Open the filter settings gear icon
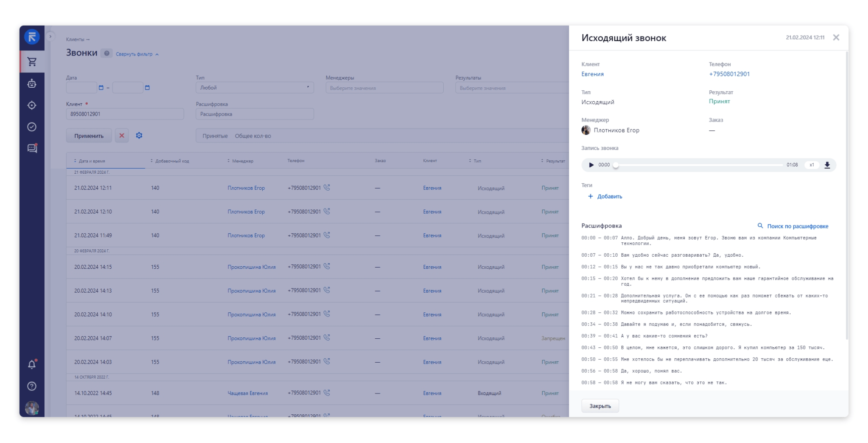The height and width of the screenshot is (443, 868). coord(139,136)
